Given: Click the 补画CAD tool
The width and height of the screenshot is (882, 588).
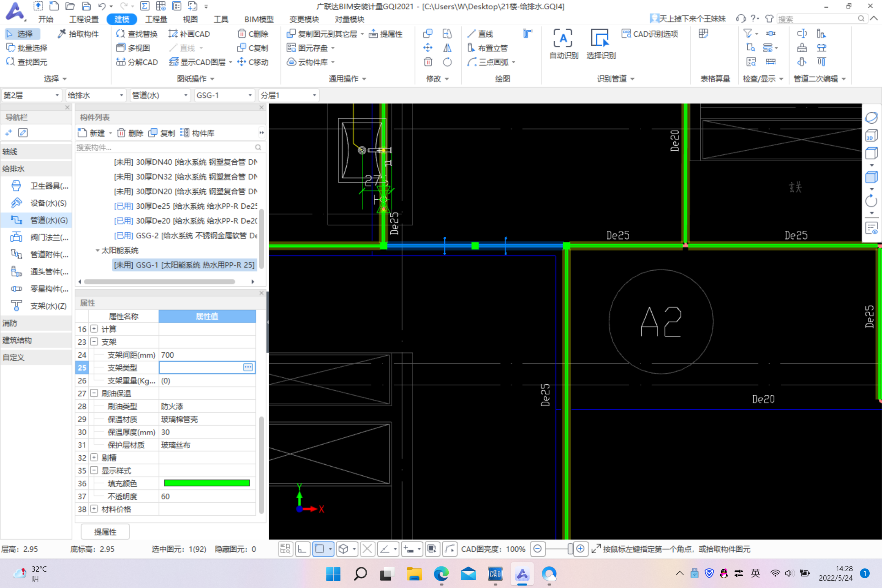Looking at the screenshot, I should [x=189, y=34].
